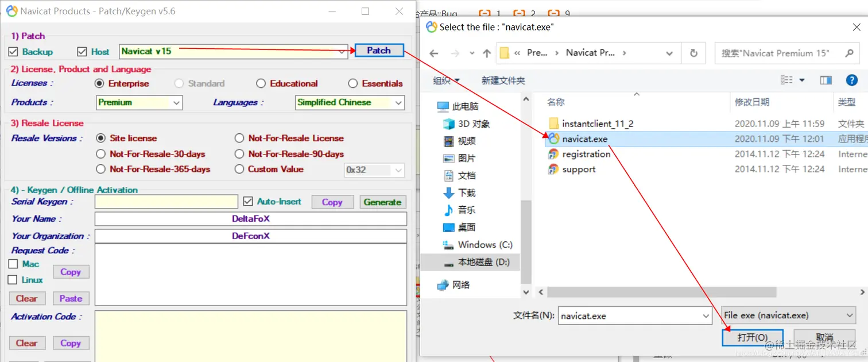Copy the Serial Keygen value

click(332, 202)
